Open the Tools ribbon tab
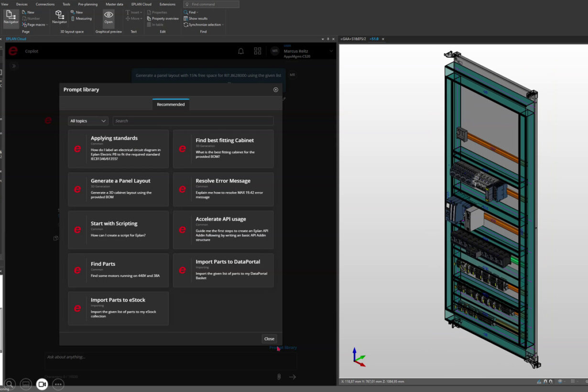Viewport: 588px width, 392px height. (66, 4)
